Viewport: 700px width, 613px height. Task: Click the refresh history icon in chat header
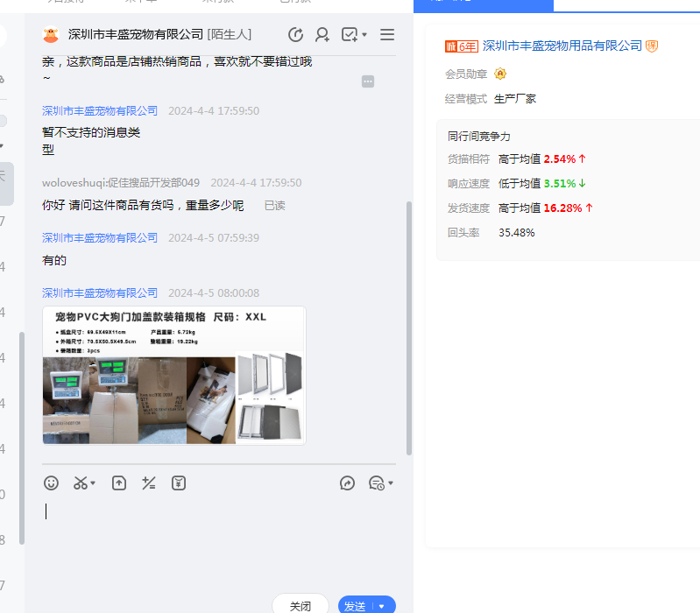(296, 35)
